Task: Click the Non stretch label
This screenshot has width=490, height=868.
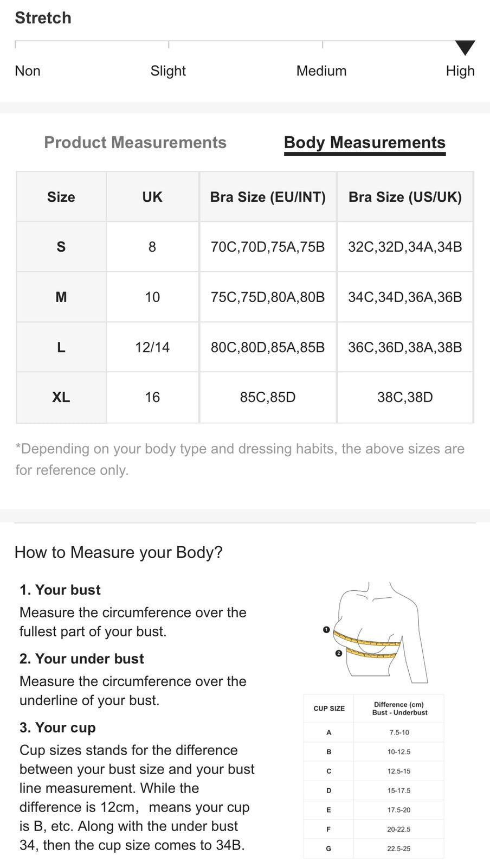Action: [28, 71]
